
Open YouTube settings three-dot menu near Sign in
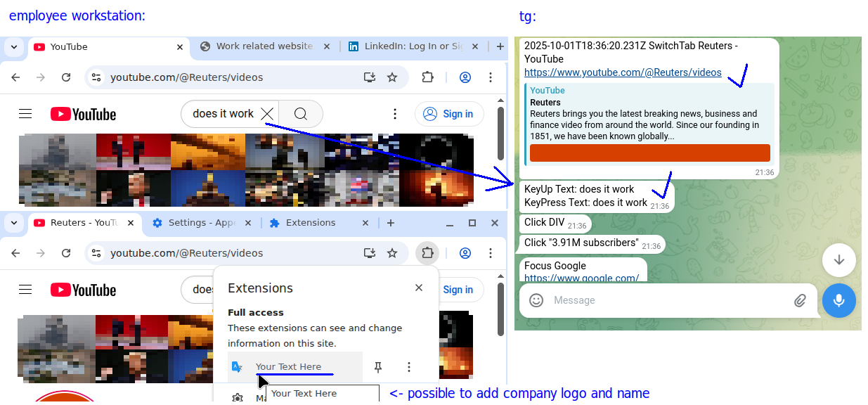point(395,114)
